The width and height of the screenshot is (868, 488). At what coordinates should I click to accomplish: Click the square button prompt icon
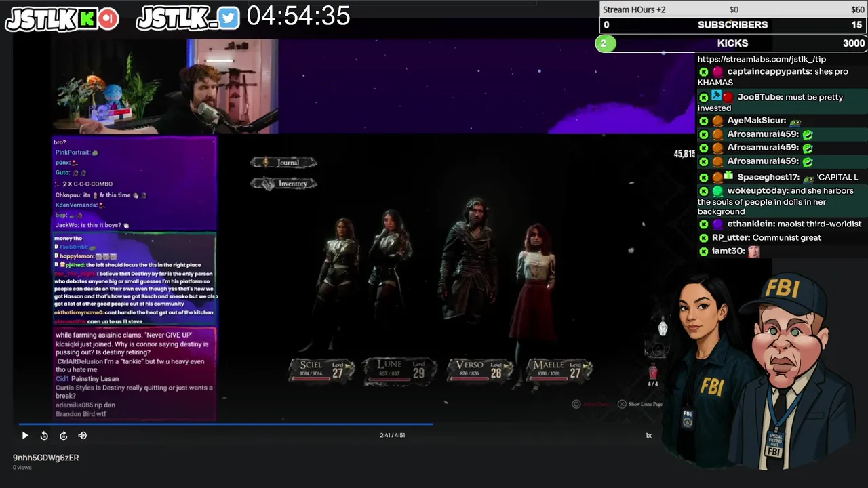(x=576, y=404)
